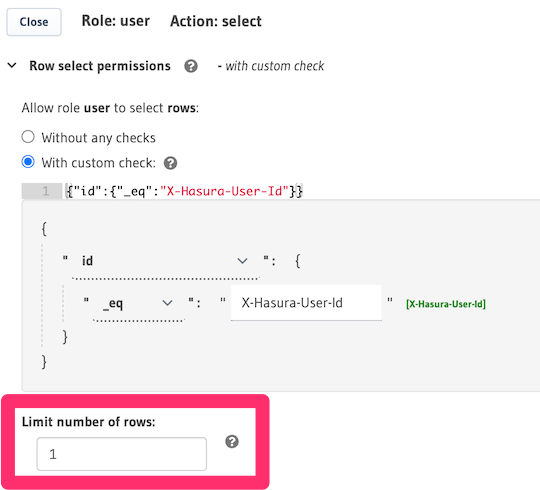
Task: Open help icon next to With custom check
Action: [170, 163]
